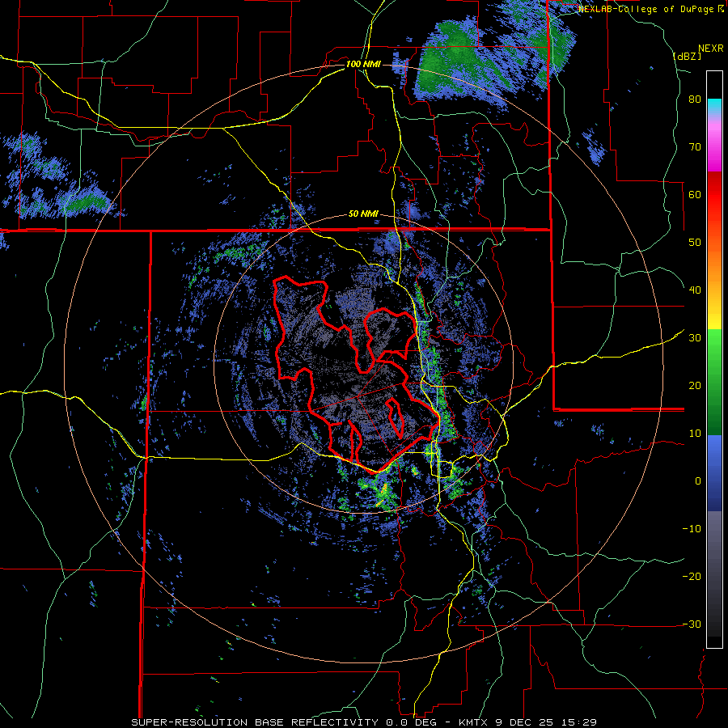
Task: Click the KMTX station identifier
Action: 474,722
